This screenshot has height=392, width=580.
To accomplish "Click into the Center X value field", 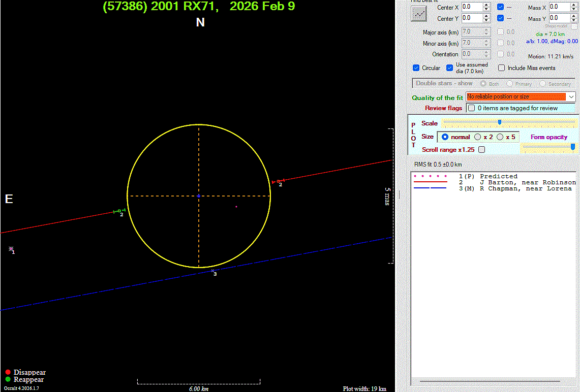I will pyautogui.click(x=471, y=7).
